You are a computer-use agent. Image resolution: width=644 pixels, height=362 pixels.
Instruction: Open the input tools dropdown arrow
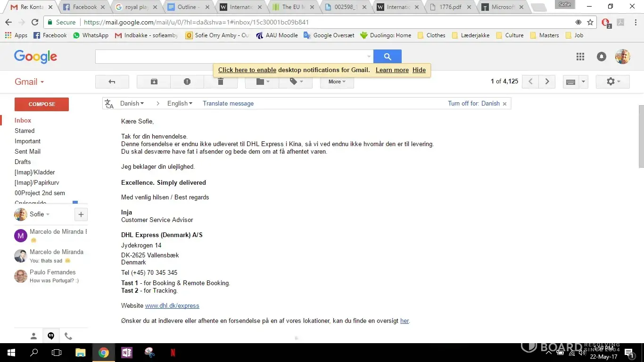[x=584, y=82]
